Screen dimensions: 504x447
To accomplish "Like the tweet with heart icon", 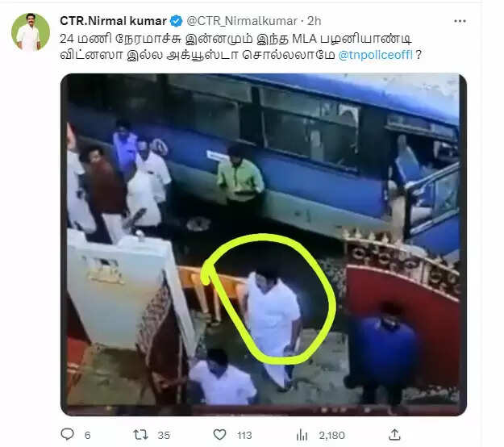I will tap(220, 435).
